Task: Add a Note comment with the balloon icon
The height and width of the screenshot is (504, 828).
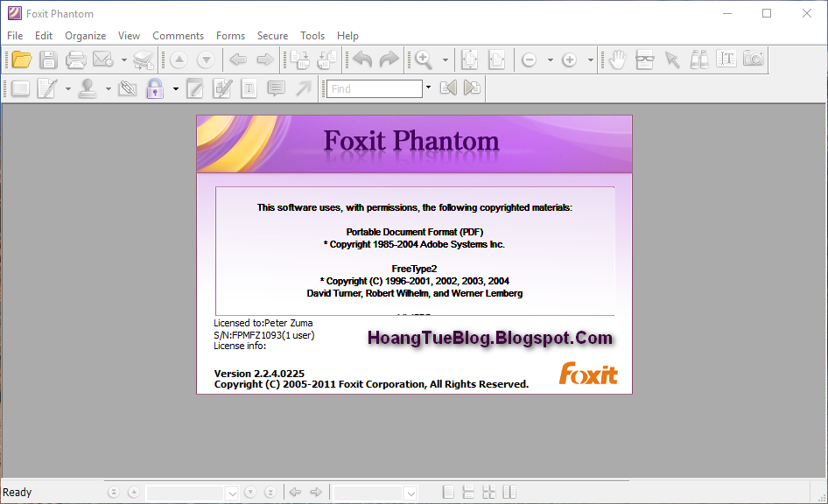Action: (275, 87)
